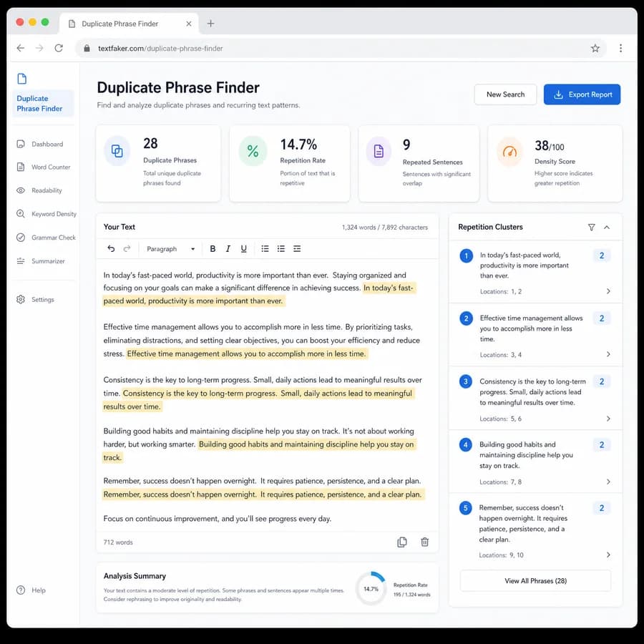Expand cluster 3 with Locations 5, 6
The height and width of the screenshot is (644, 644).
608,419
